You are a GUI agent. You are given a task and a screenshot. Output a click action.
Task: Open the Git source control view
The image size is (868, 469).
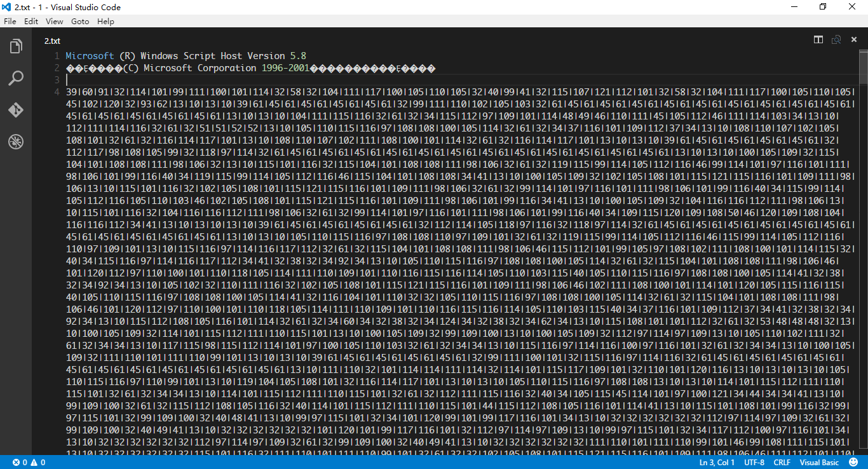[16, 110]
